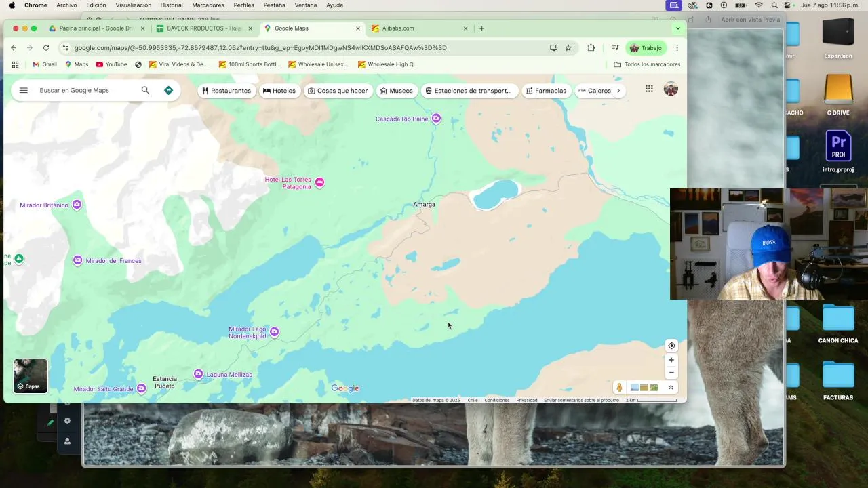This screenshot has height=488, width=868.
Task: Go back in Chrome history
Action: click(x=14, y=47)
